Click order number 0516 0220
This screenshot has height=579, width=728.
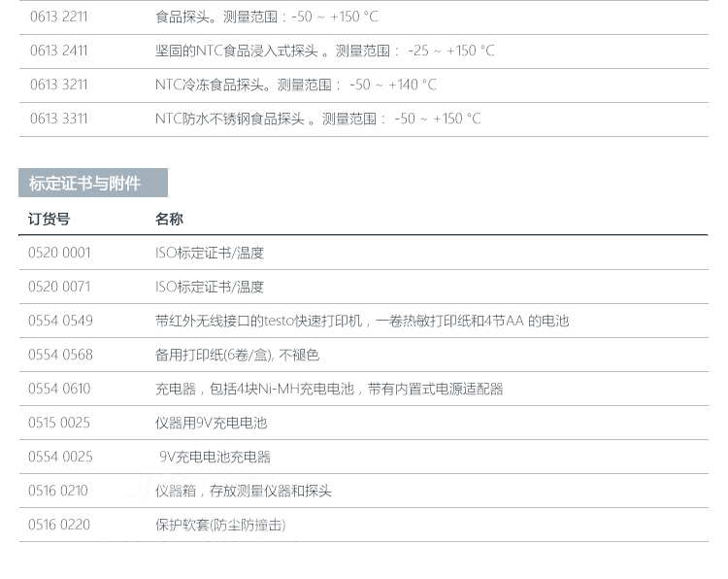coord(59,525)
